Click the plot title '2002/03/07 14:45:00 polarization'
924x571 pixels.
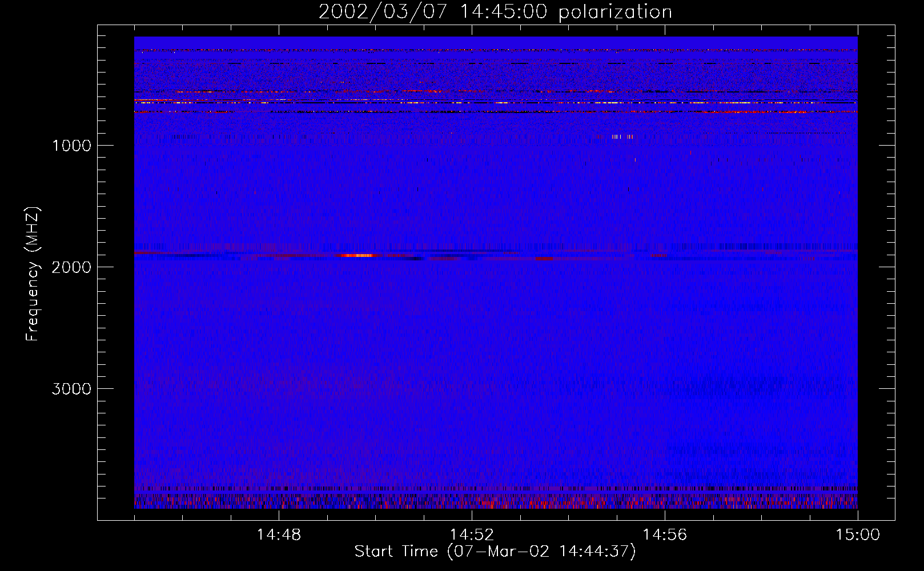pyautogui.click(x=495, y=12)
